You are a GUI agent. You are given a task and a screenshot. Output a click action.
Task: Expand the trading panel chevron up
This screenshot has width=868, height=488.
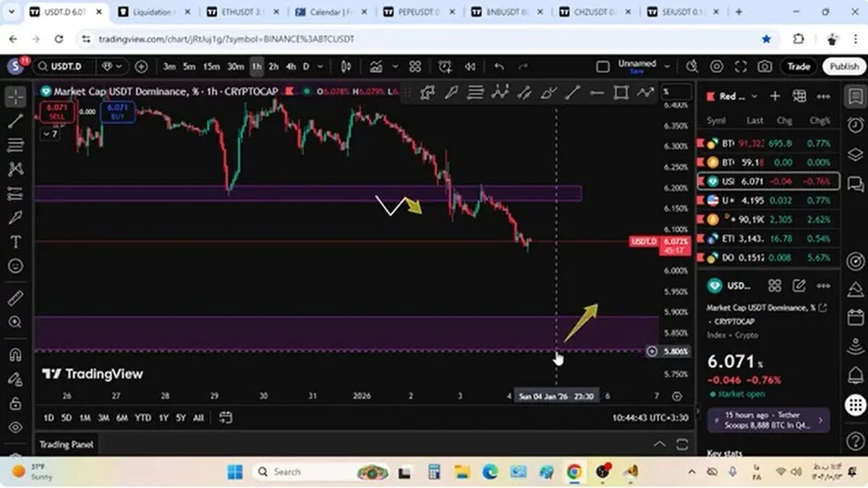pos(659,444)
